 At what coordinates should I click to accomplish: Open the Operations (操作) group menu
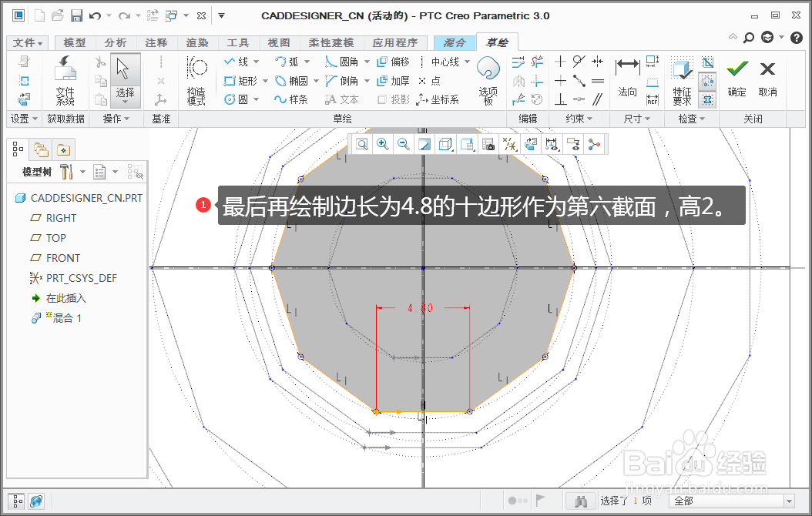(x=116, y=119)
